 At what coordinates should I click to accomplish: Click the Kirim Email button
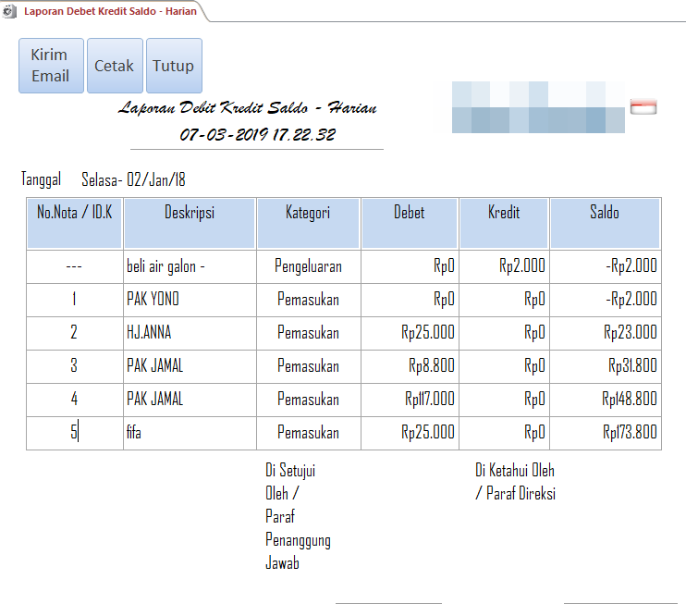click(51, 66)
